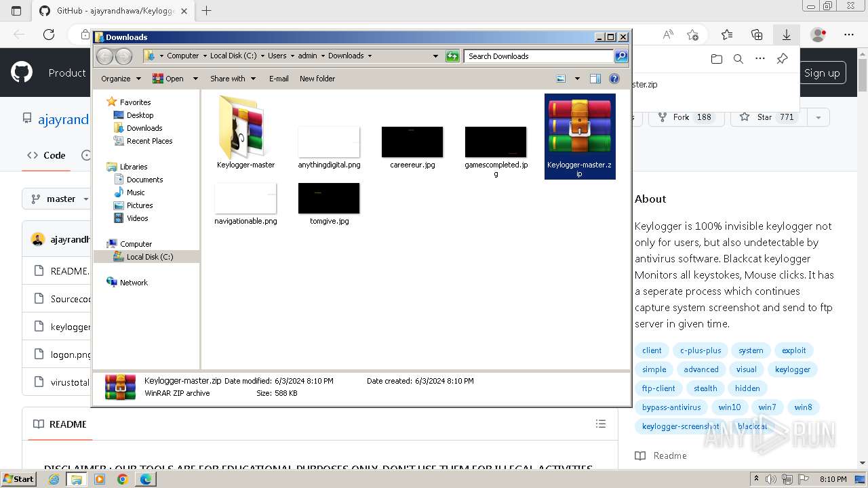
Task: Click Local Disk (C:) in address path
Action: point(233,56)
